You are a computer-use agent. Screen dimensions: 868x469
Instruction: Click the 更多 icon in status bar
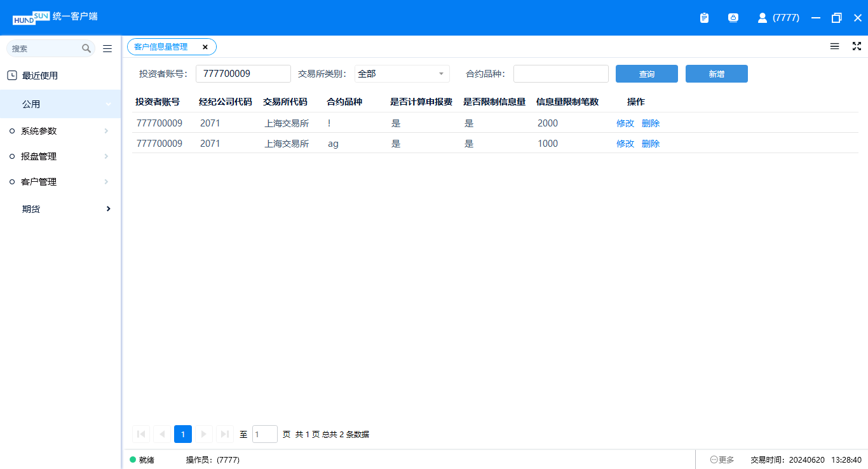(714, 459)
